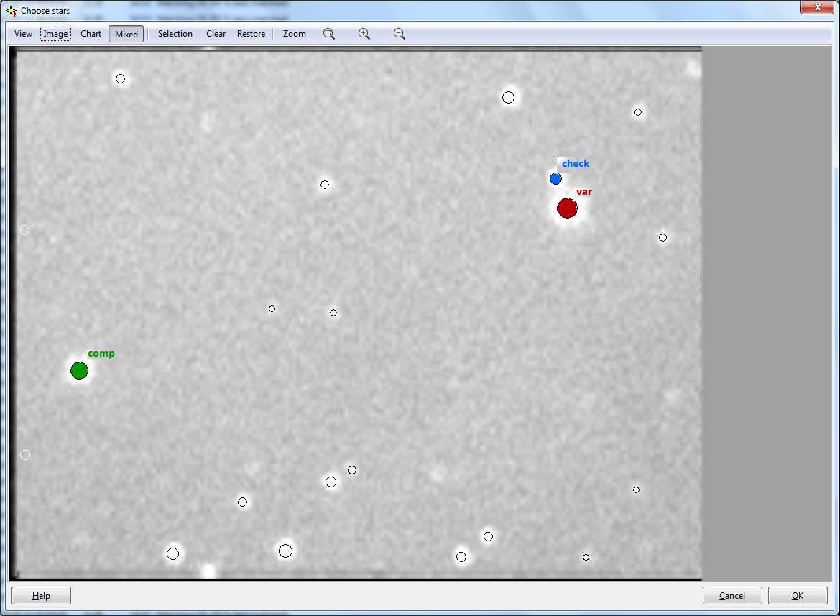Toggle the Mixed view mode

tap(126, 34)
